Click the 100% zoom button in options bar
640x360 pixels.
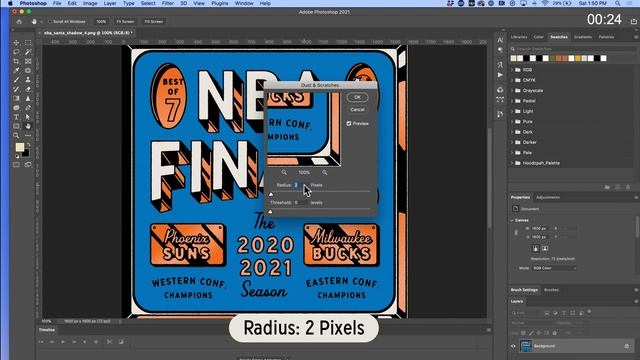[101, 22]
